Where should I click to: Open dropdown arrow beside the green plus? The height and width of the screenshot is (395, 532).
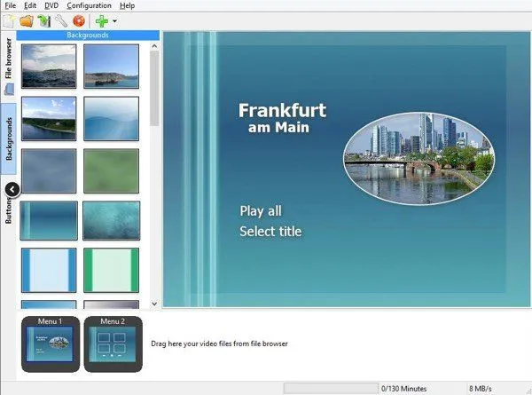pyautogui.click(x=114, y=21)
